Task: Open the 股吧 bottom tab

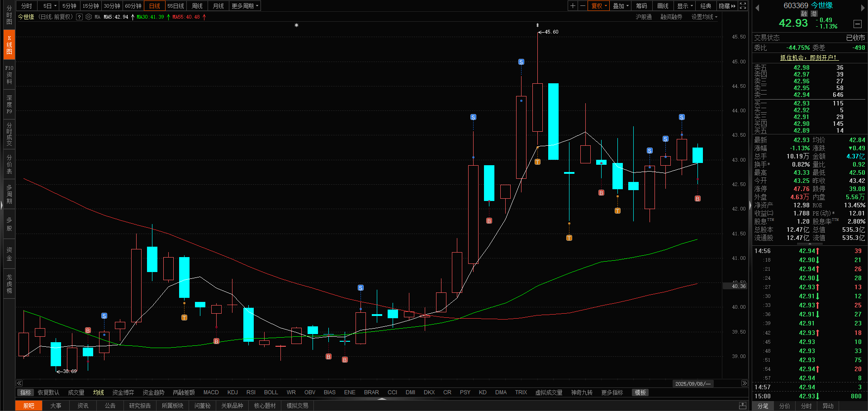Action: [28, 406]
